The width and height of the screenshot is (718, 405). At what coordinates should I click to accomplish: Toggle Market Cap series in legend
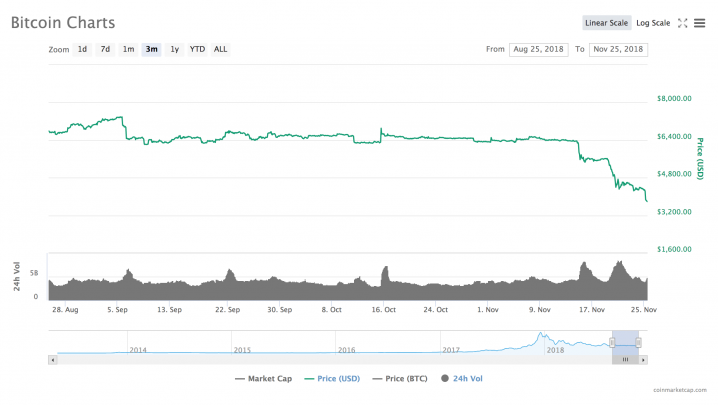(263, 378)
